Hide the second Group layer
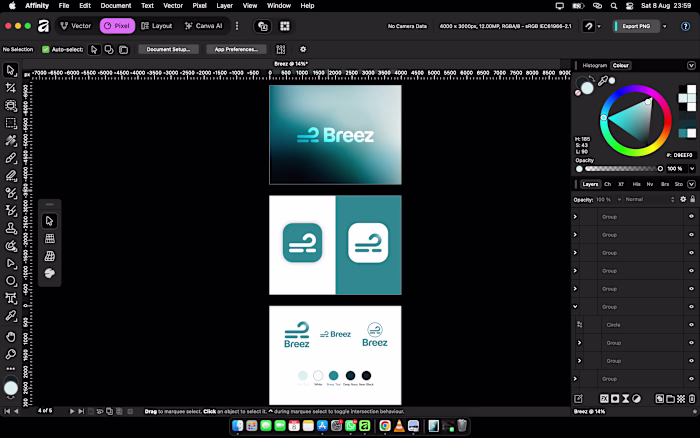The height and width of the screenshot is (438, 700). (x=691, y=234)
